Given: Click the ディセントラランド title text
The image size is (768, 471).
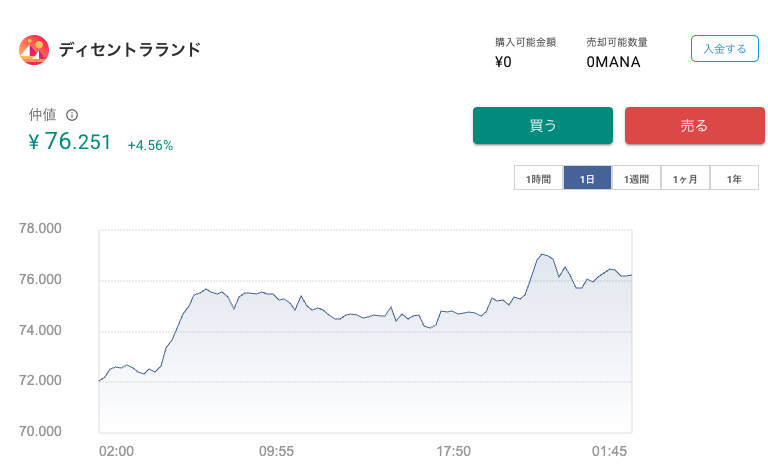Looking at the screenshot, I should coord(129,49).
